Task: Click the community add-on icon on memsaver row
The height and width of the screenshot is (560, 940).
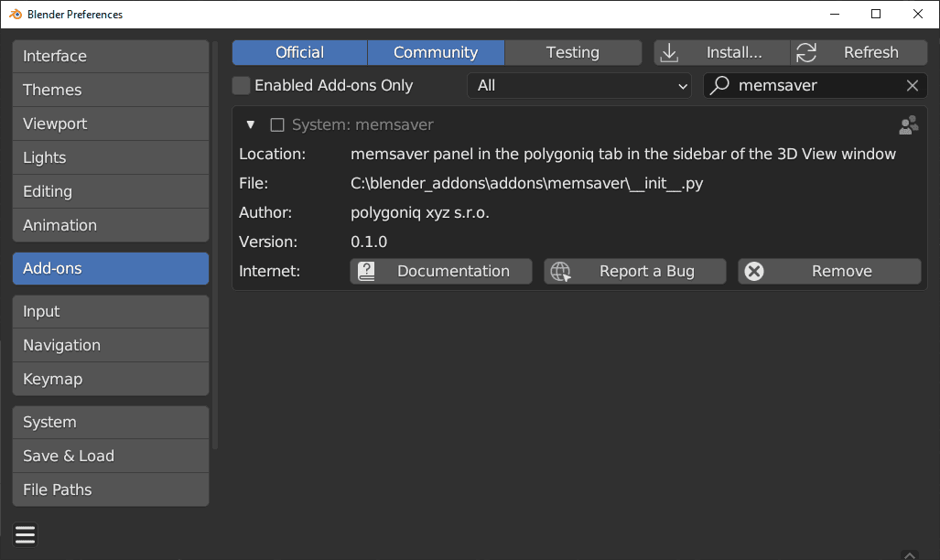Action: coord(908,124)
